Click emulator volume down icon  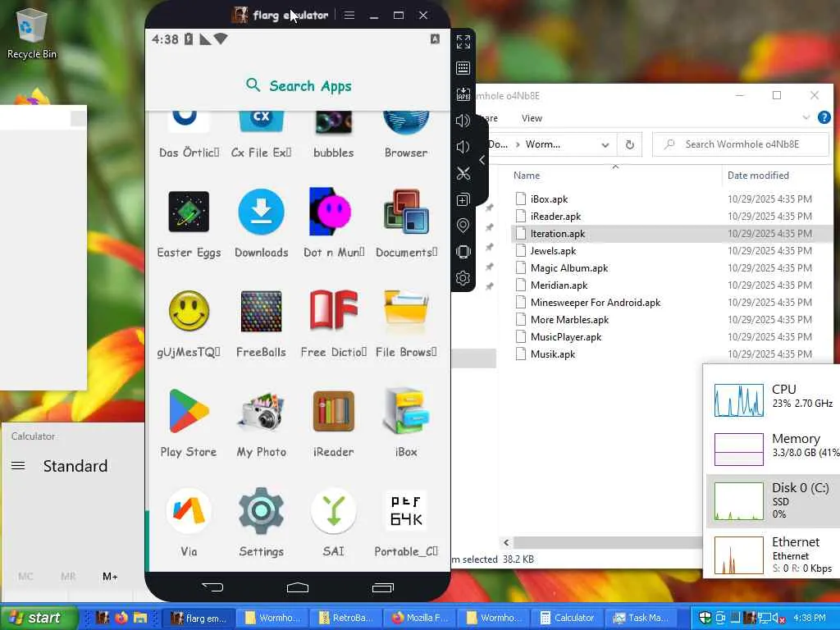coord(463,147)
